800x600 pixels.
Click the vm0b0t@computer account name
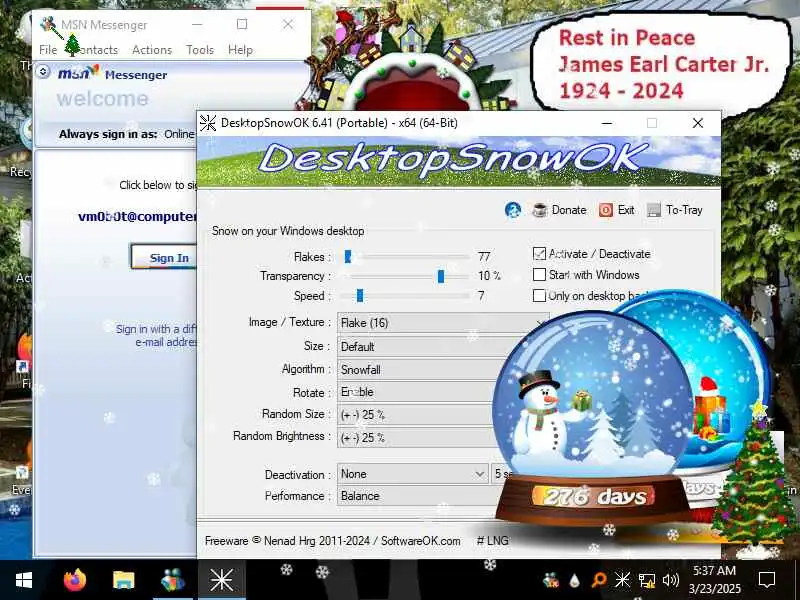pos(137,216)
